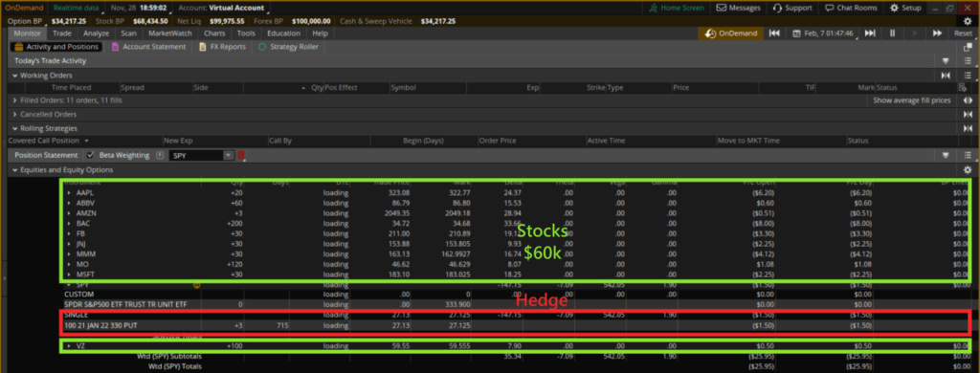Open the Position Statement list menu icon
The height and width of the screenshot is (373, 980).
pos(968,155)
